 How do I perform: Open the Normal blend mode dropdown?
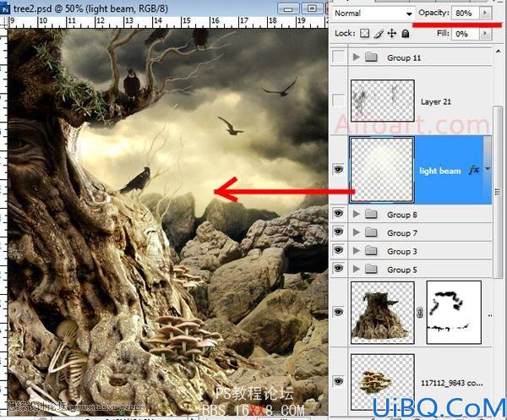pos(373,14)
